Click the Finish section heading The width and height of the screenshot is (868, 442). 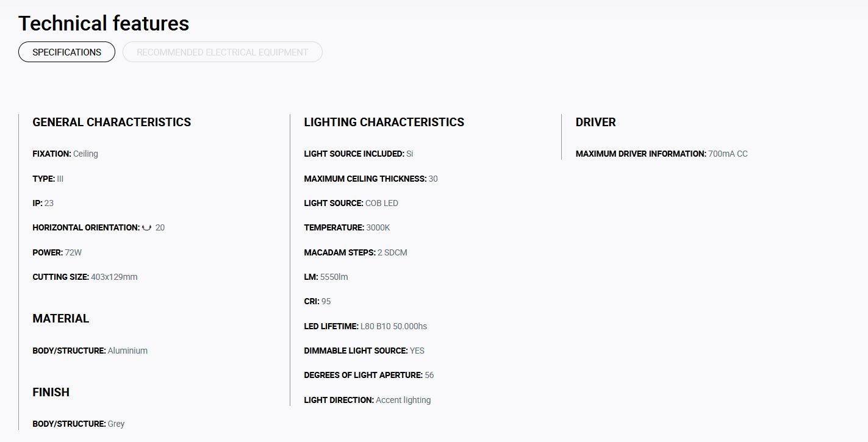[x=51, y=392]
